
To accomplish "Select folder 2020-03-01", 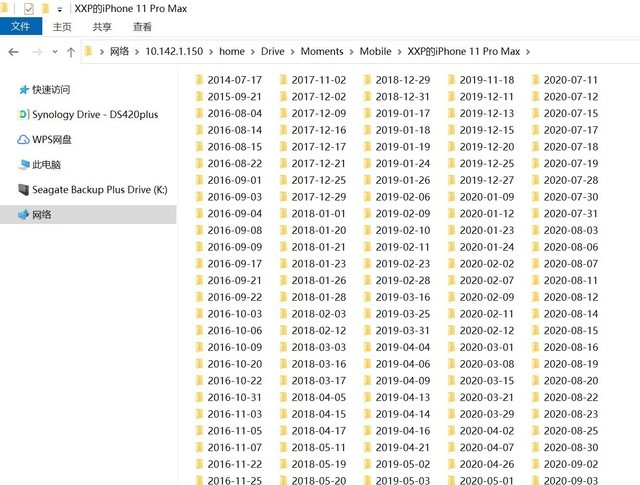I will [487, 347].
